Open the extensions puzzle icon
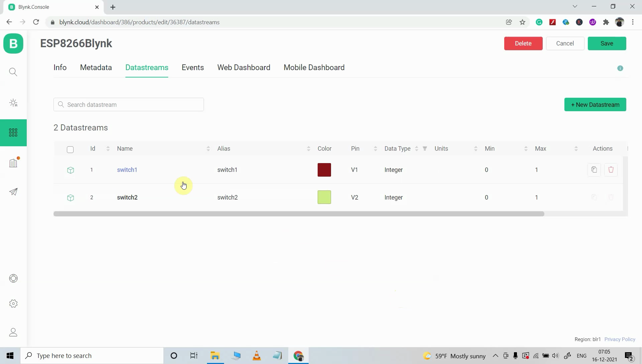The width and height of the screenshot is (642, 364). [606, 22]
